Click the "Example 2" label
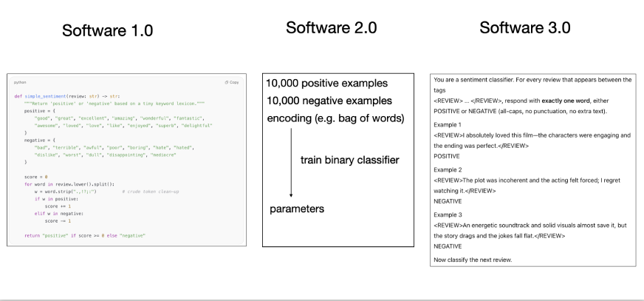Screen dimensions: 644x301 [448, 170]
